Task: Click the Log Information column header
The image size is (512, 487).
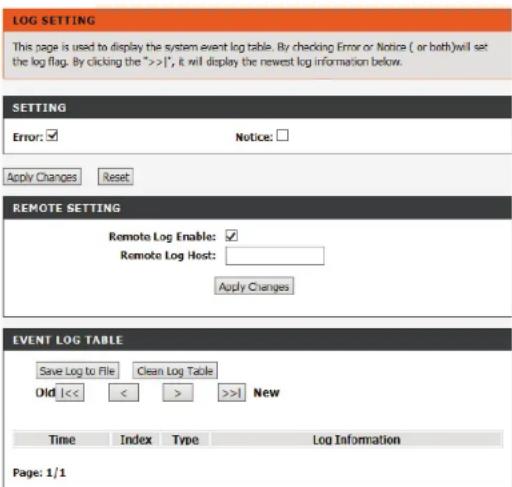Action: [357, 439]
